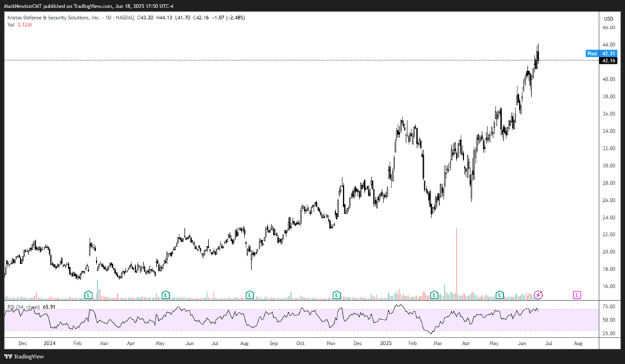
Task: Open the August 2024 earnings marker
Action: pyautogui.click(x=250, y=295)
